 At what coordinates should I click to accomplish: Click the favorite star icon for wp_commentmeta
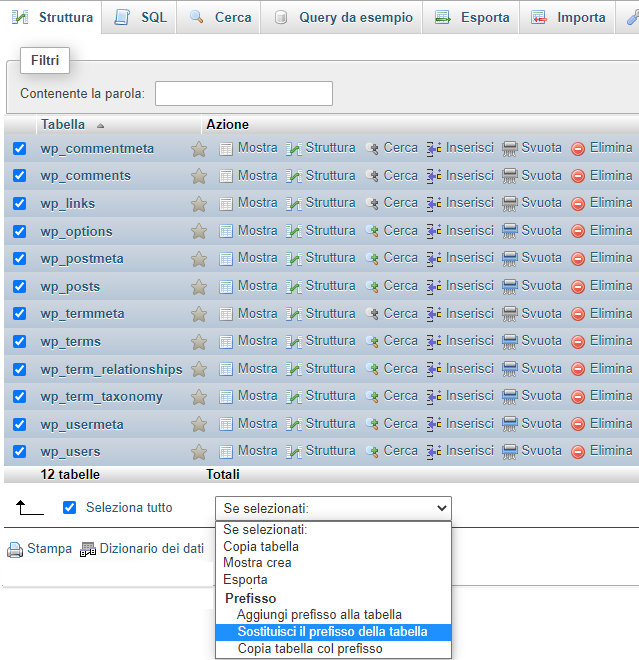point(199,148)
